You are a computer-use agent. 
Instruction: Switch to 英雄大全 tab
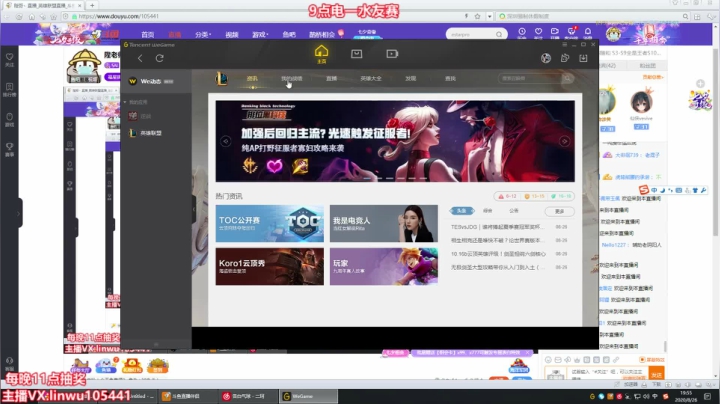(371, 79)
